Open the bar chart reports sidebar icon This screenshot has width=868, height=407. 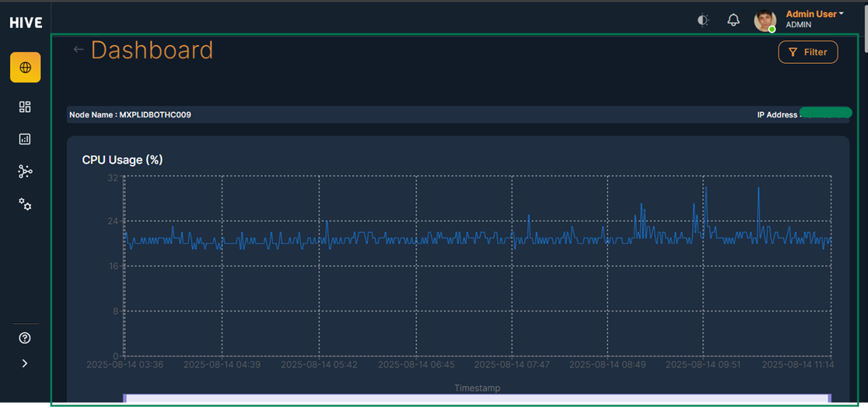pos(25,139)
